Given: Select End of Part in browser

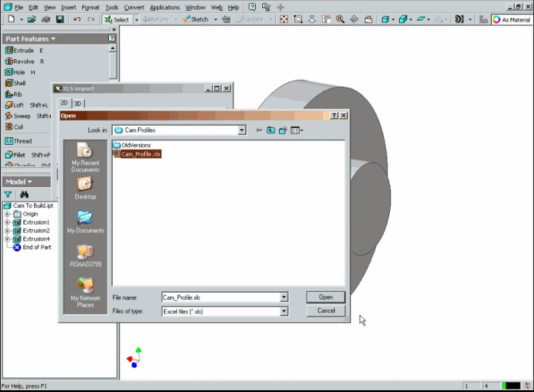Looking at the screenshot, I should coord(32,247).
